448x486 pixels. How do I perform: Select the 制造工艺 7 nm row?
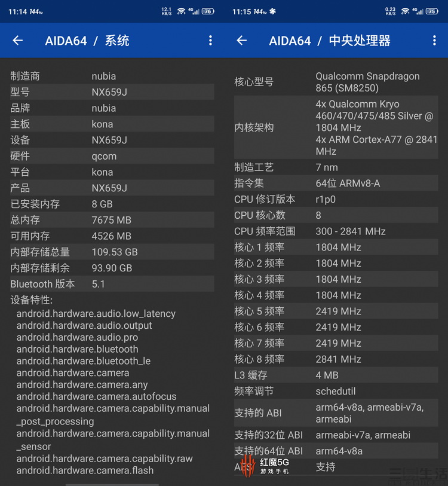coord(336,167)
